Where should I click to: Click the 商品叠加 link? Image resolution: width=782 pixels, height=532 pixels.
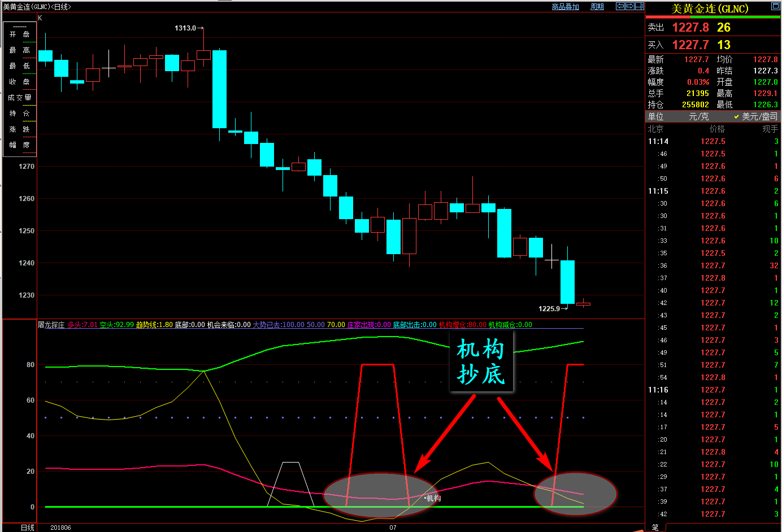click(565, 7)
